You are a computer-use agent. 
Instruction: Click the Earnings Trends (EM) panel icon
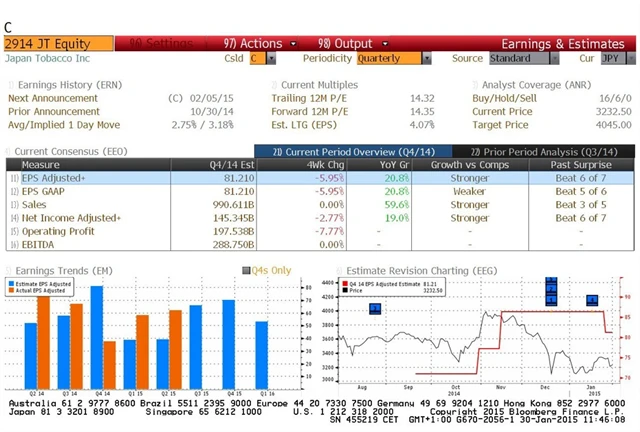[8, 271]
